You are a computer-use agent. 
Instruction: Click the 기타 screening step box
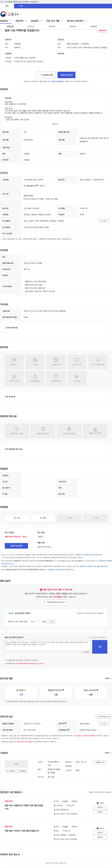click(95, 518)
